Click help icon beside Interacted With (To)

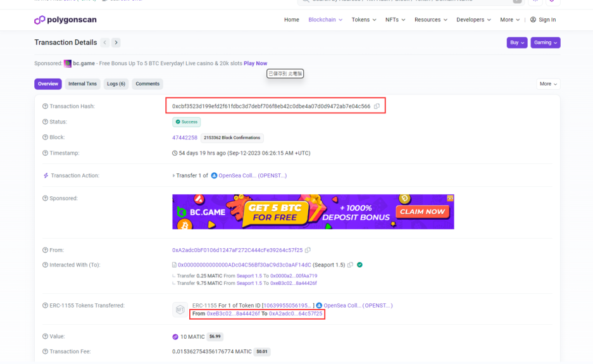[x=45, y=265]
